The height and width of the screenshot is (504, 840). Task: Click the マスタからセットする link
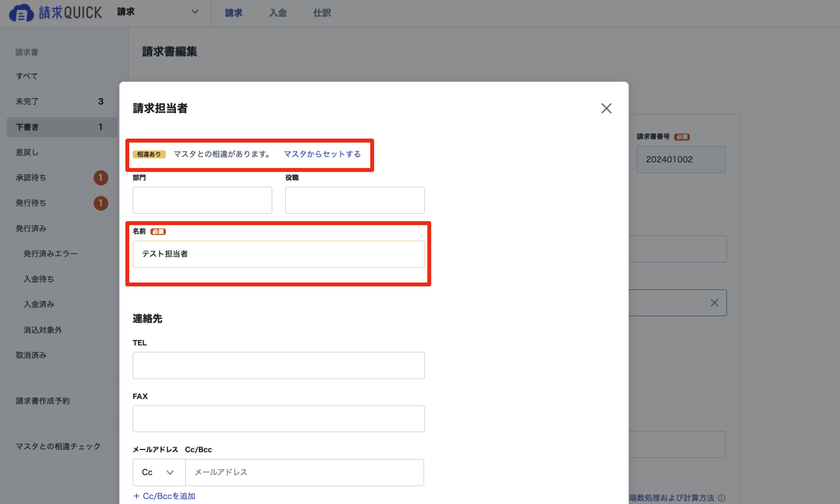pyautogui.click(x=322, y=154)
